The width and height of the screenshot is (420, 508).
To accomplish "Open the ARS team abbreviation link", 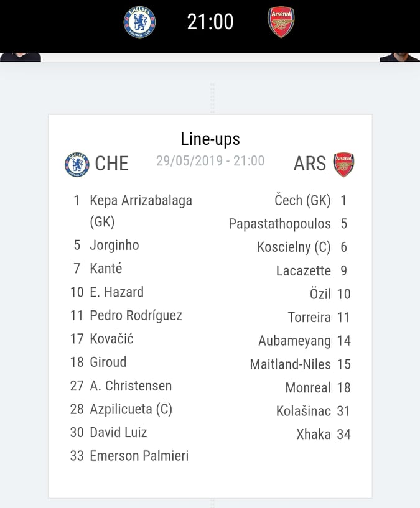I will coord(310,164).
